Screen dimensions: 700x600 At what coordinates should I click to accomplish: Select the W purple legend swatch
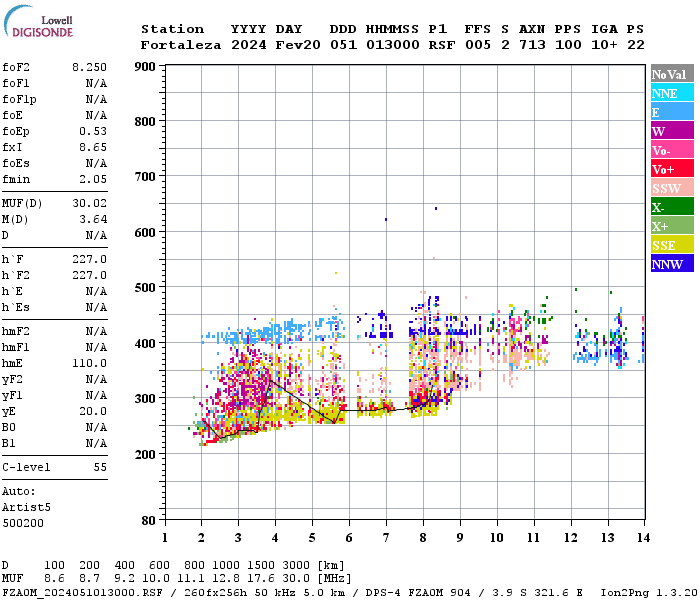pyautogui.click(x=672, y=131)
